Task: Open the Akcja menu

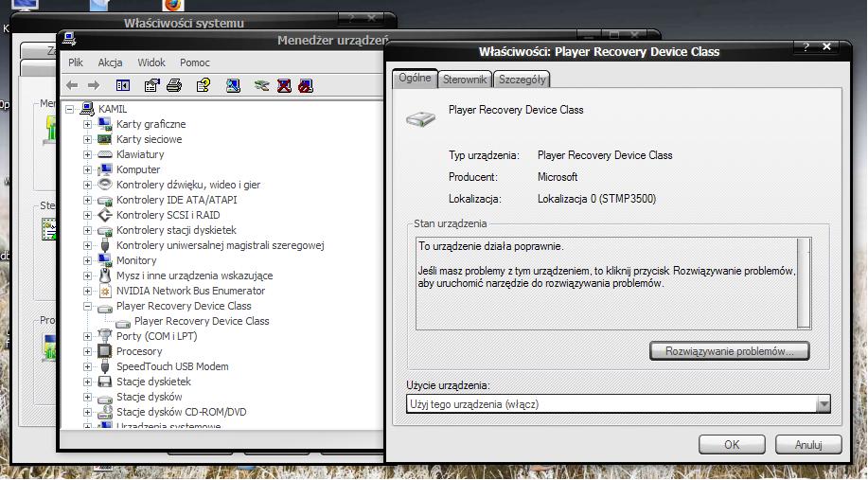Action: point(110,62)
